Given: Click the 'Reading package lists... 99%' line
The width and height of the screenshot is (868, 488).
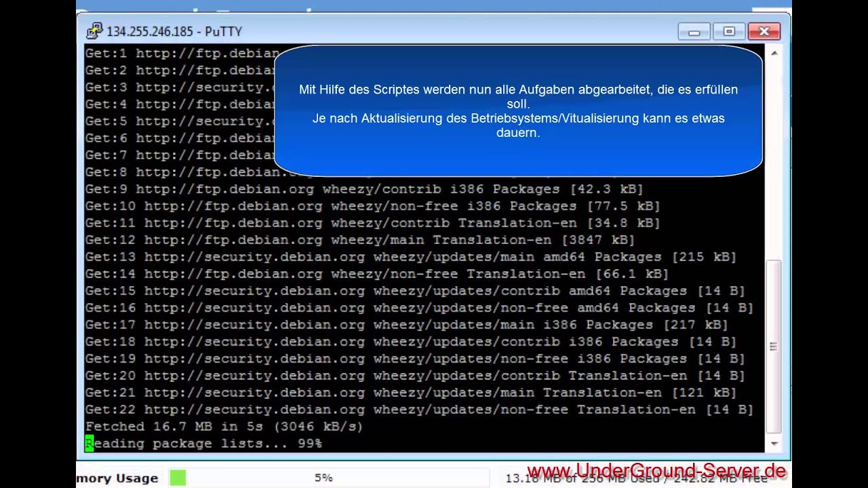Looking at the screenshot, I should 203,443.
